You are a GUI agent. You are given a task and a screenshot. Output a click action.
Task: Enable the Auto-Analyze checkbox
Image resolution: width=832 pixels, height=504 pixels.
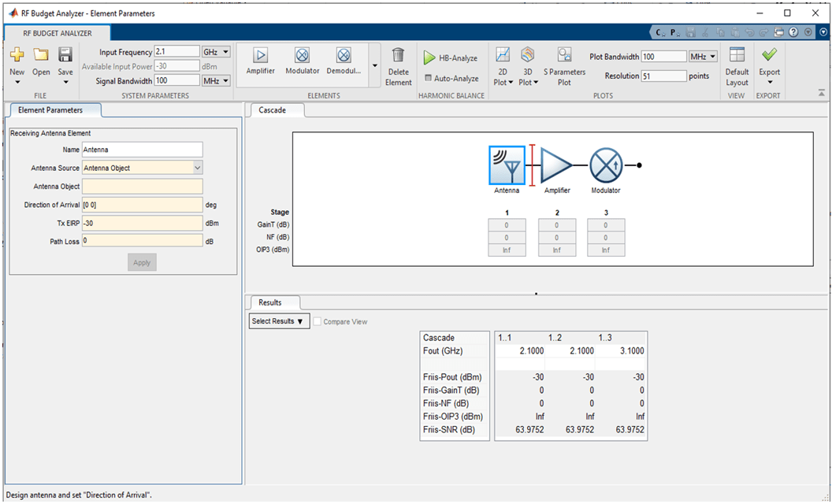click(428, 79)
